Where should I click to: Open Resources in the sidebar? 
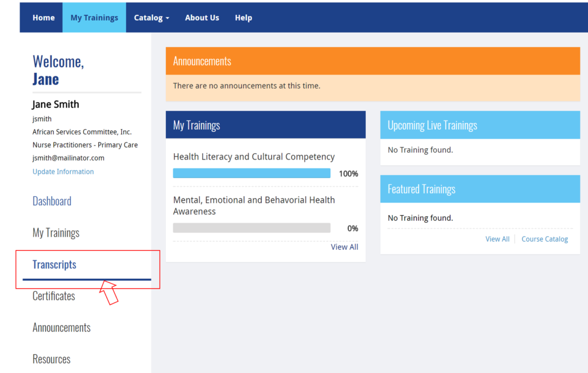click(x=51, y=359)
